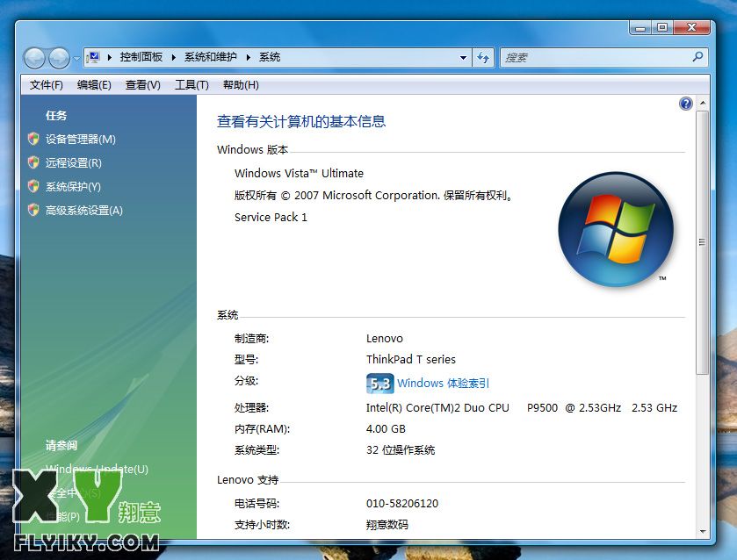Click the shield icon beside 设备管理器
Screen dimensions: 737x560
[33, 139]
